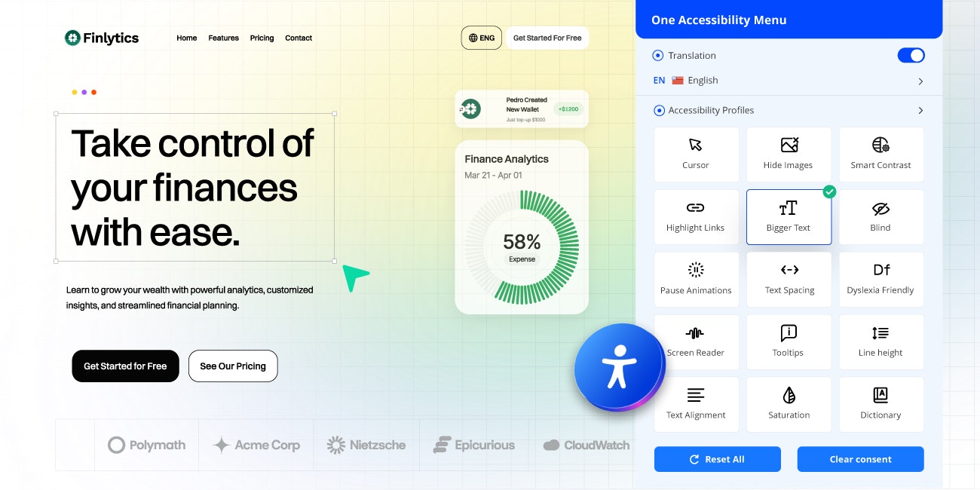Enable the Hide Images option
Viewport: 980px width, 490px height.
789,155
